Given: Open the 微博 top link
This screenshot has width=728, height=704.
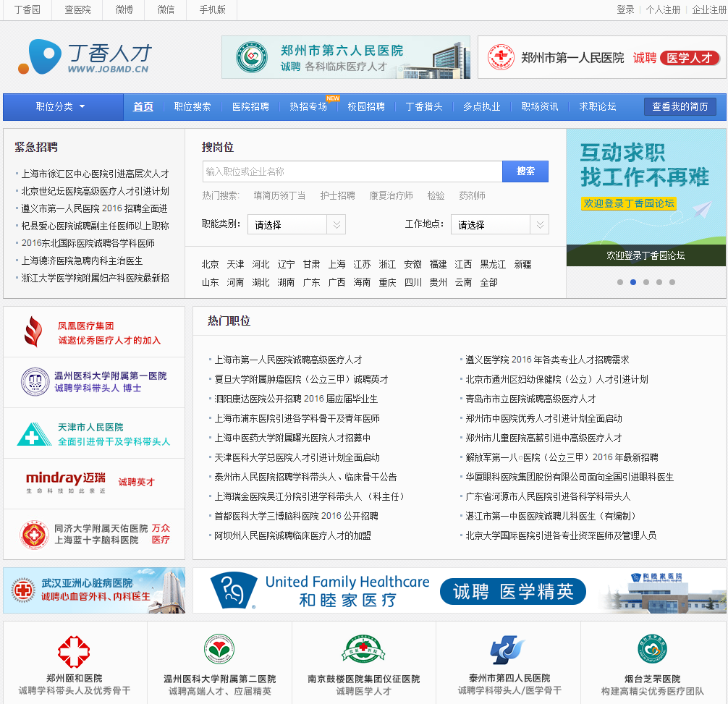Looking at the screenshot, I should tap(124, 9).
